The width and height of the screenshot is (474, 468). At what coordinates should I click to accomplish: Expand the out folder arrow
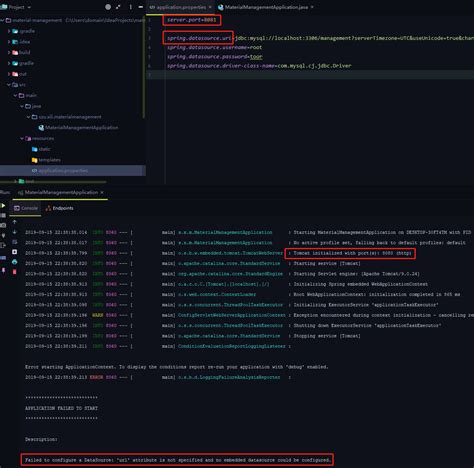coord(9,74)
